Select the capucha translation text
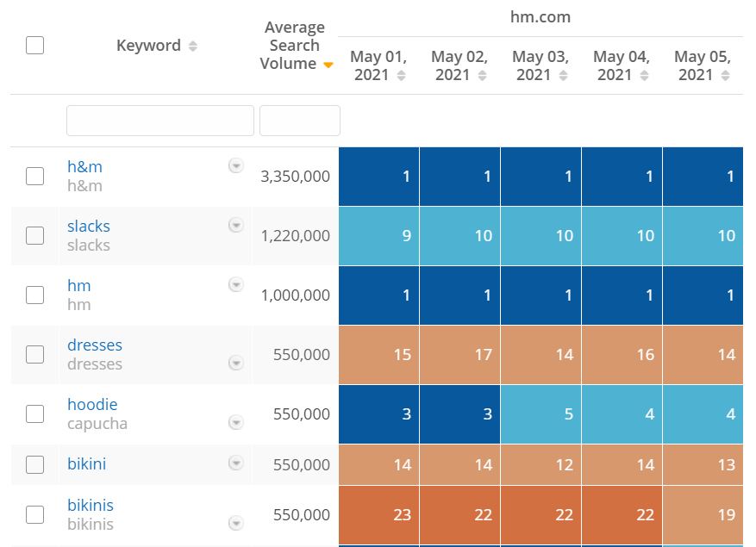 [97, 424]
